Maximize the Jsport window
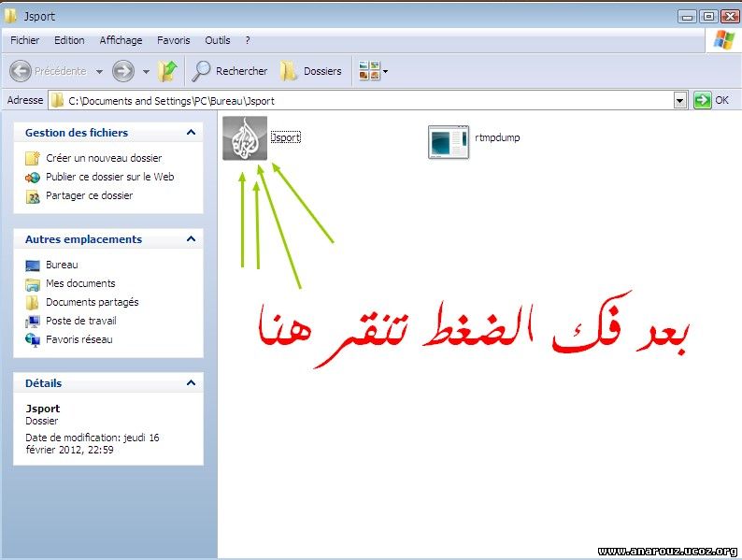This screenshot has width=742, height=560. coord(708,17)
